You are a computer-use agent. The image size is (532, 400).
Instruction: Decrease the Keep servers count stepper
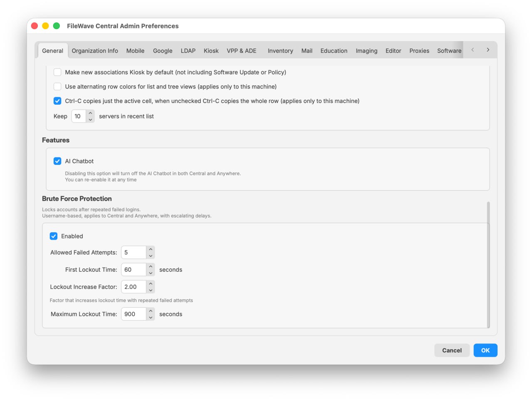click(x=90, y=120)
